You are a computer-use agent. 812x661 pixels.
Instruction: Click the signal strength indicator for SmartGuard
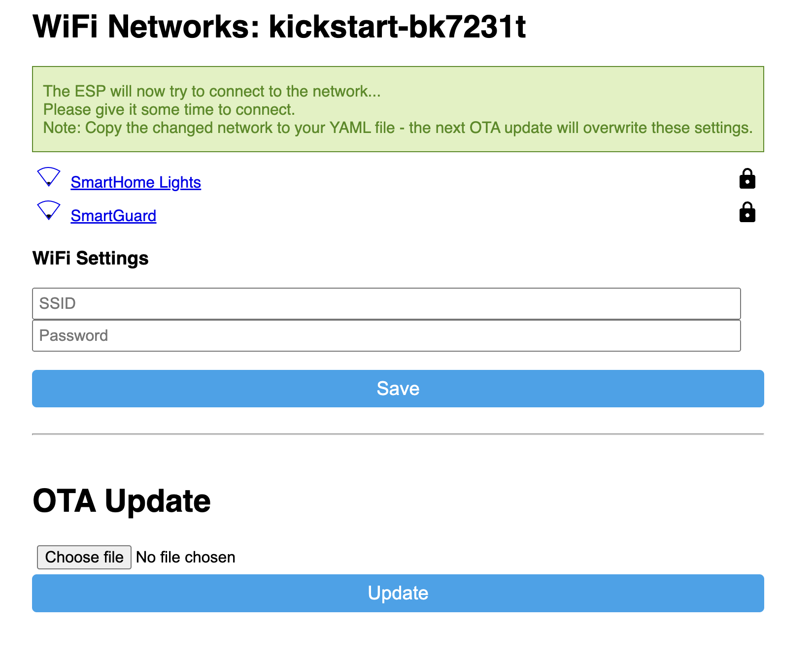pos(48,211)
